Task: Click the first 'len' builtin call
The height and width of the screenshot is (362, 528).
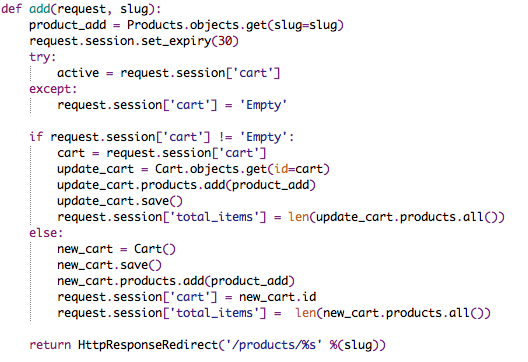Action: tap(299, 217)
